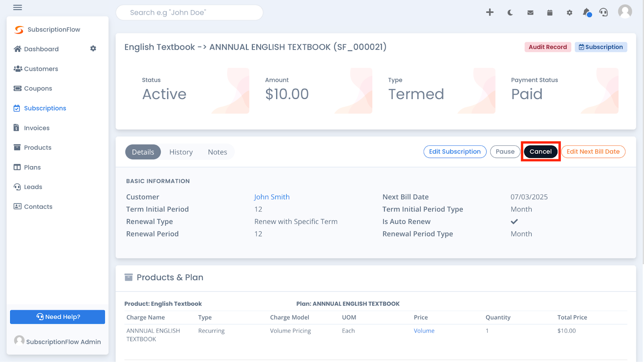Click the support headset icon in top bar
This screenshot has height=362, width=644.
tap(603, 12)
